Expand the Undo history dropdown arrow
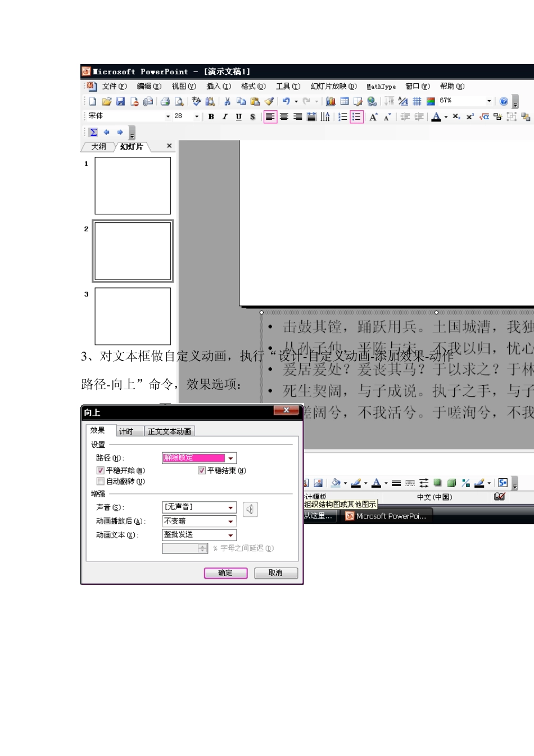The width and height of the screenshot is (534, 756). pos(296,101)
